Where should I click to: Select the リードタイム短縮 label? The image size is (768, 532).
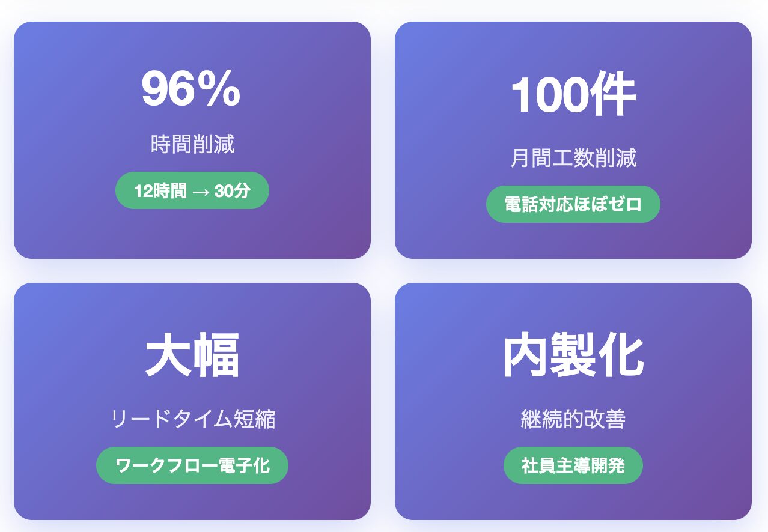tap(192, 419)
